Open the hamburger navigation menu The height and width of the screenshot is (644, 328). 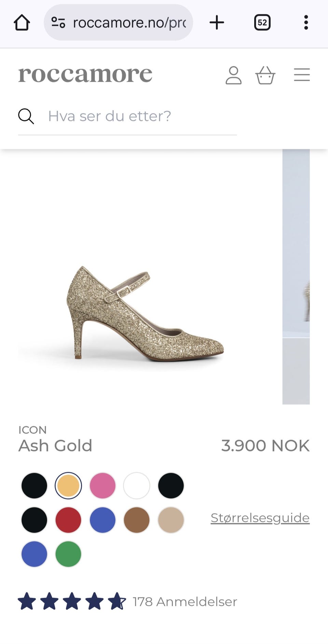[x=302, y=75]
